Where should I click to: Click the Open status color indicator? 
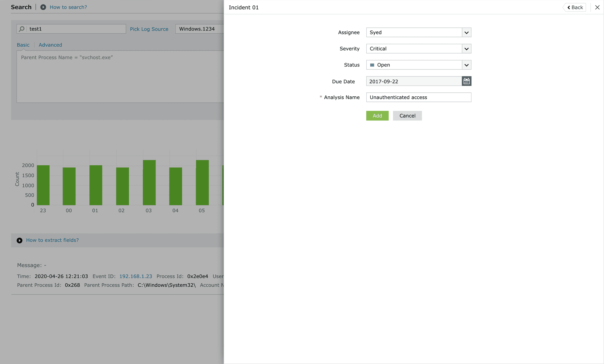(372, 65)
